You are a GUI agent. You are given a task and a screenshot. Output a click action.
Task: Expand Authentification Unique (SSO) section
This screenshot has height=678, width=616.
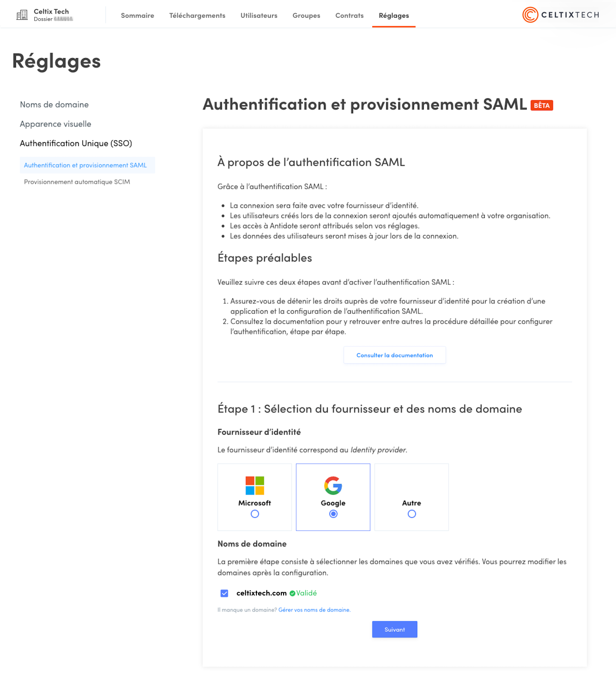[76, 143]
